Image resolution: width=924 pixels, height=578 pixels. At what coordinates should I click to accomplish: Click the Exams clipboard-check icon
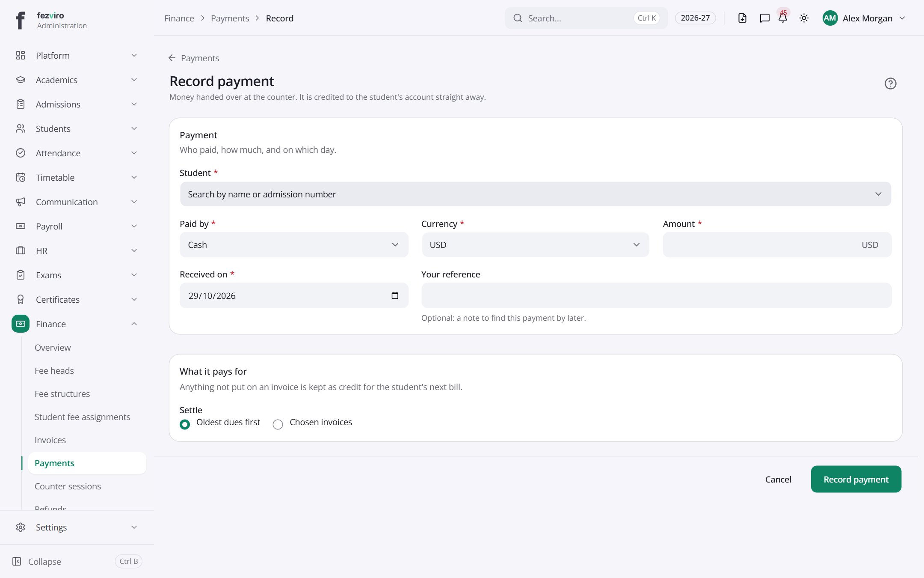pyautogui.click(x=21, y=275)
